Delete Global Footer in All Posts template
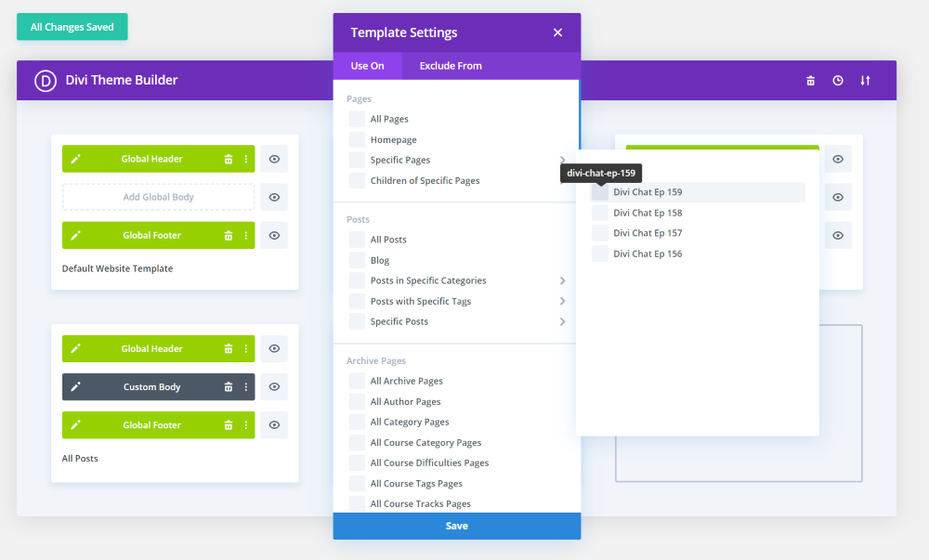The height and width of the screenshot is (560, 929). [229, 425]
